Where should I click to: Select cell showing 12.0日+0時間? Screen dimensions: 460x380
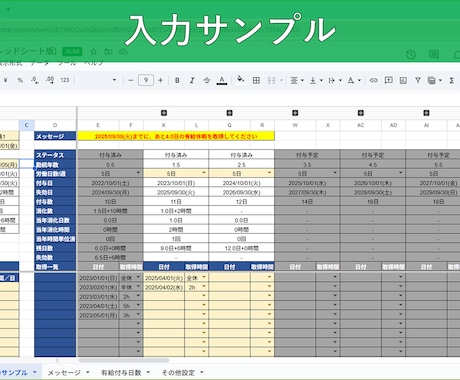(242, 248)
